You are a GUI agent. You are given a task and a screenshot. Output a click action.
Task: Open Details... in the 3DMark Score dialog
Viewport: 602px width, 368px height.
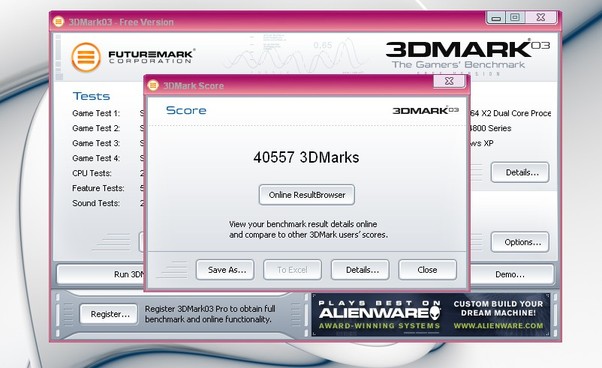[x=360, y=270]
